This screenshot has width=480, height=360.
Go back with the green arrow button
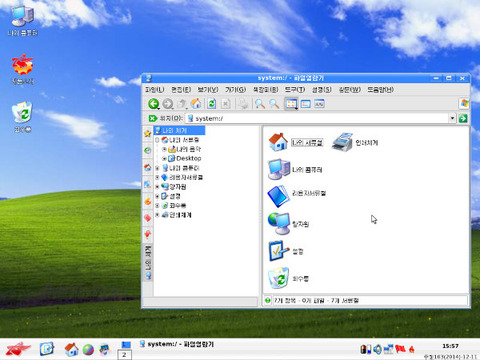pos(154,104)
